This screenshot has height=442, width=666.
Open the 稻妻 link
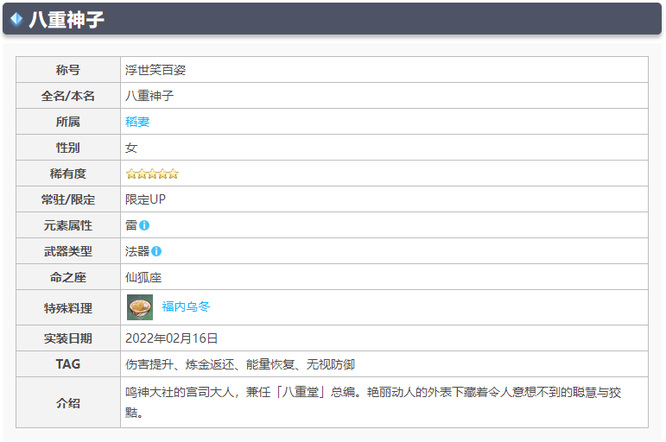coord(137,122)
